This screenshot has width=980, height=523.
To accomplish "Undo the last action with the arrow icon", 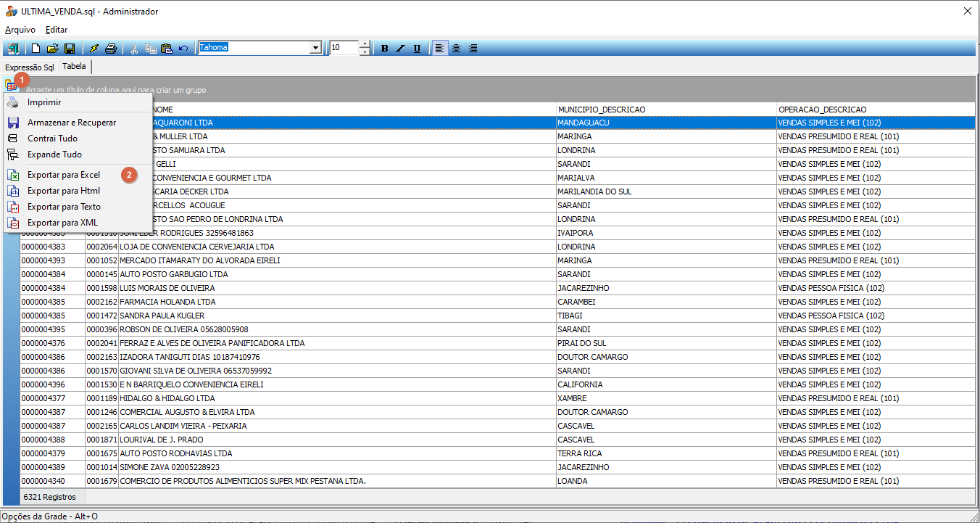I will click(x=183, y=49).
